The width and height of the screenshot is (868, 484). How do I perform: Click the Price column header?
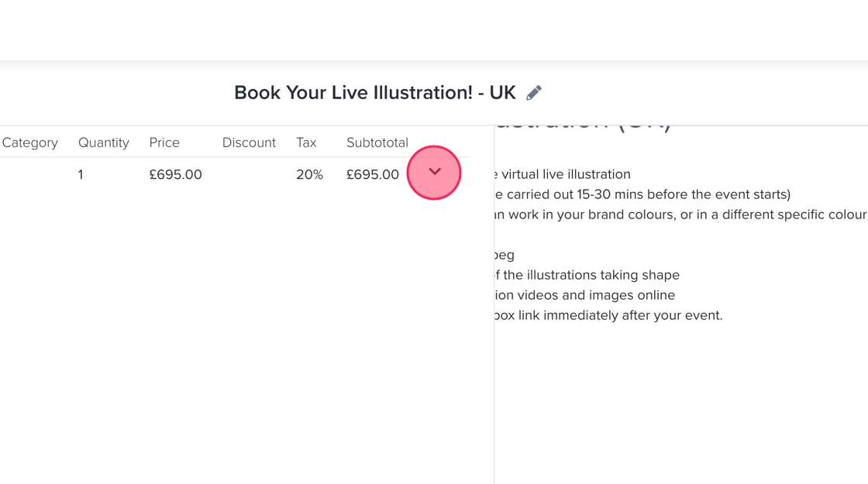[164, 142]
